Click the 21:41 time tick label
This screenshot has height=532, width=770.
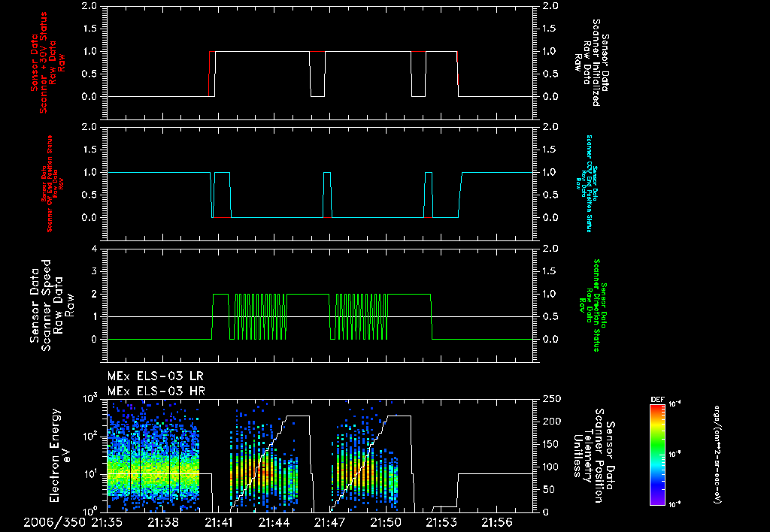coord(218,522)
